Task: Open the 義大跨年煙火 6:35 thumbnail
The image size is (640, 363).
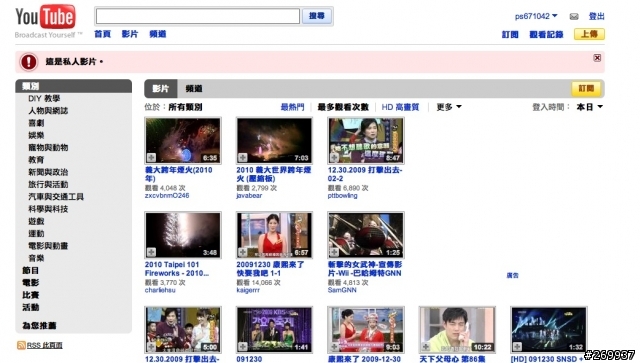Action: click(x=183, y=140)
